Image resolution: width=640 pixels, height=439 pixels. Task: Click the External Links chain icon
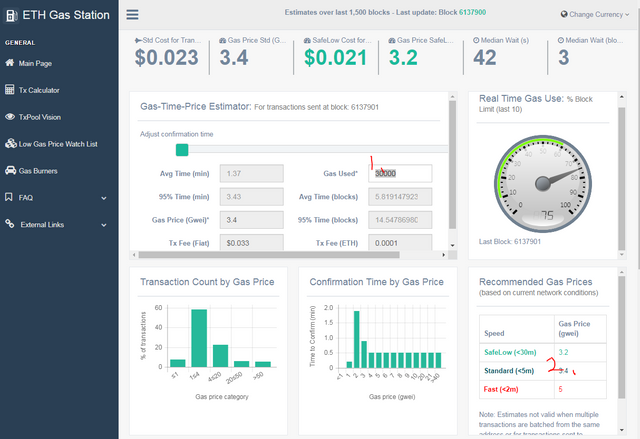click(x=10, y=224)
